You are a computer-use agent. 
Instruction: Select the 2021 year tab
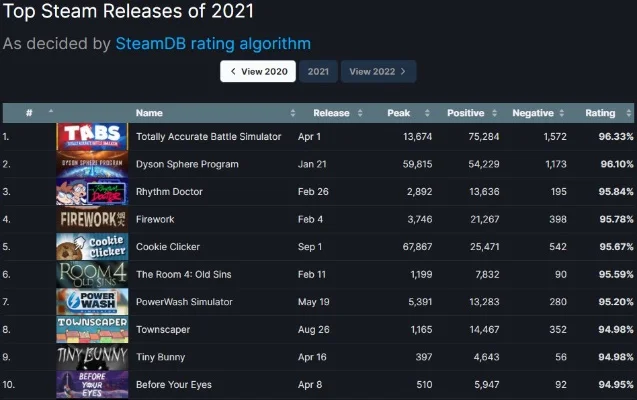318,72
